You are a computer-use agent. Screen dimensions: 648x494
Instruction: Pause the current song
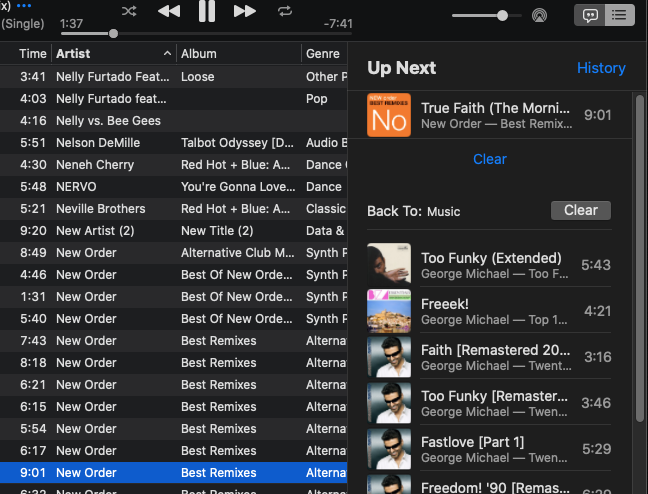207,11
